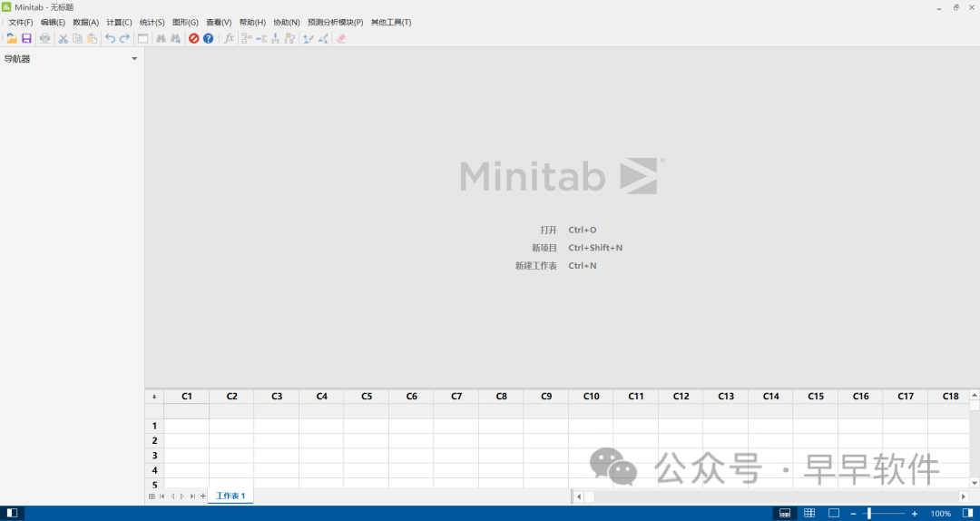Viewport: 980px width, 521px height.
Task: Save the project with the floppy icon
Action: click(26, 38)
